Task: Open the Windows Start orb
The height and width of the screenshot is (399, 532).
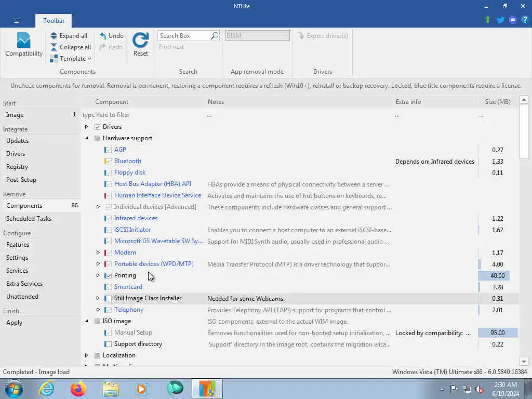Action: [14, 389]
